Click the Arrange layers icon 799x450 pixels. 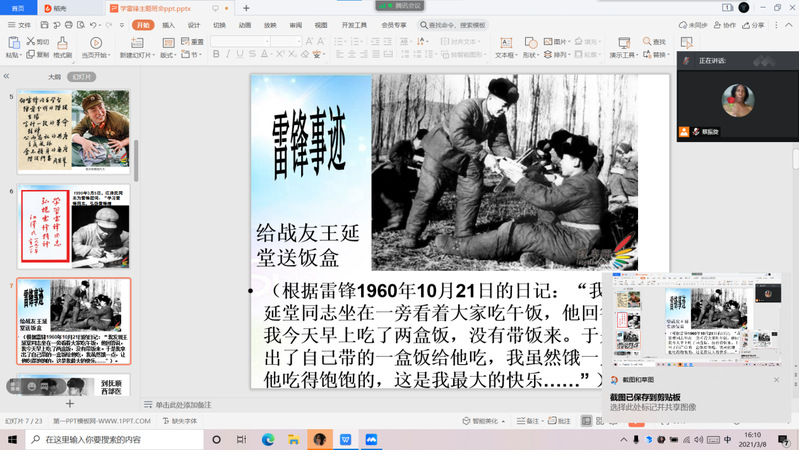point(548,54)
